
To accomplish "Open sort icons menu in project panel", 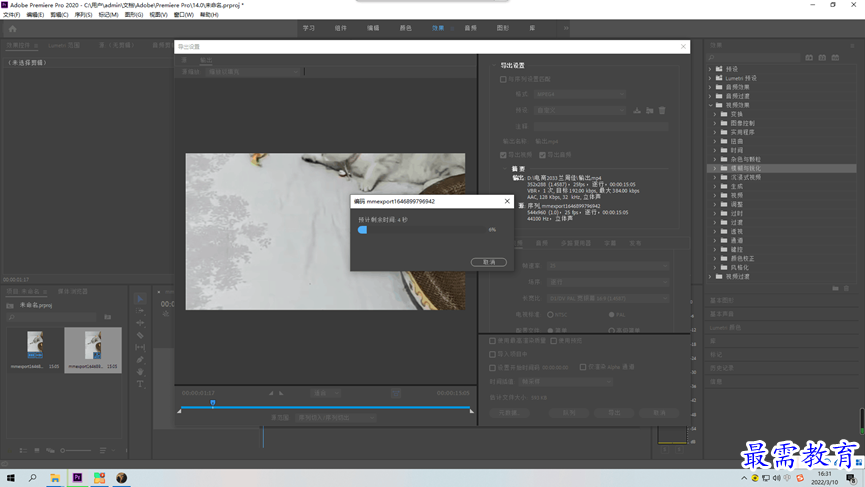I will pyautogui.click(x=103, y=451).
